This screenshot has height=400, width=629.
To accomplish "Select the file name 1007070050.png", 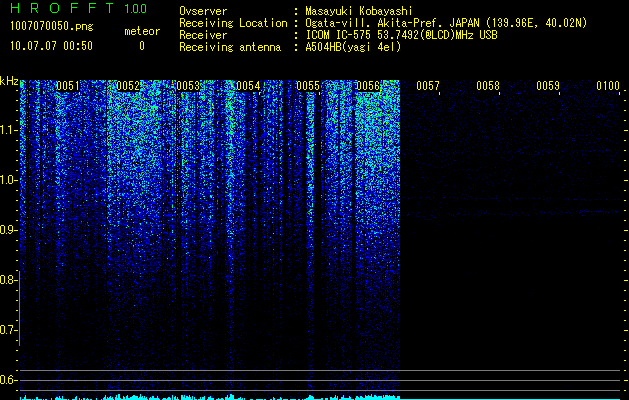I will tap(52, 26).
